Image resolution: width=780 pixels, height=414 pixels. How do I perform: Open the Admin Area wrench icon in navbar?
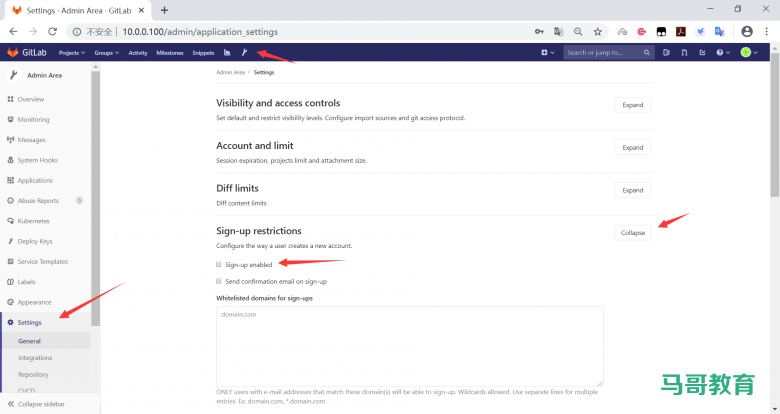(244, 52)
